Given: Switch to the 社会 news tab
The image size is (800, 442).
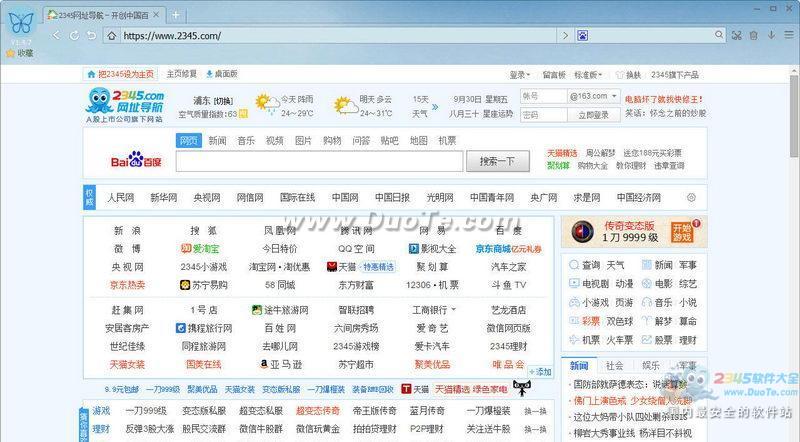Looking at the screenshot, I should [614, 365].
